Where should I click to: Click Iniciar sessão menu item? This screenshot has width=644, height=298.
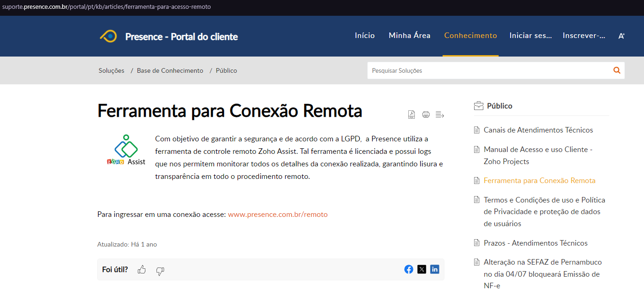tap(531, 36)
